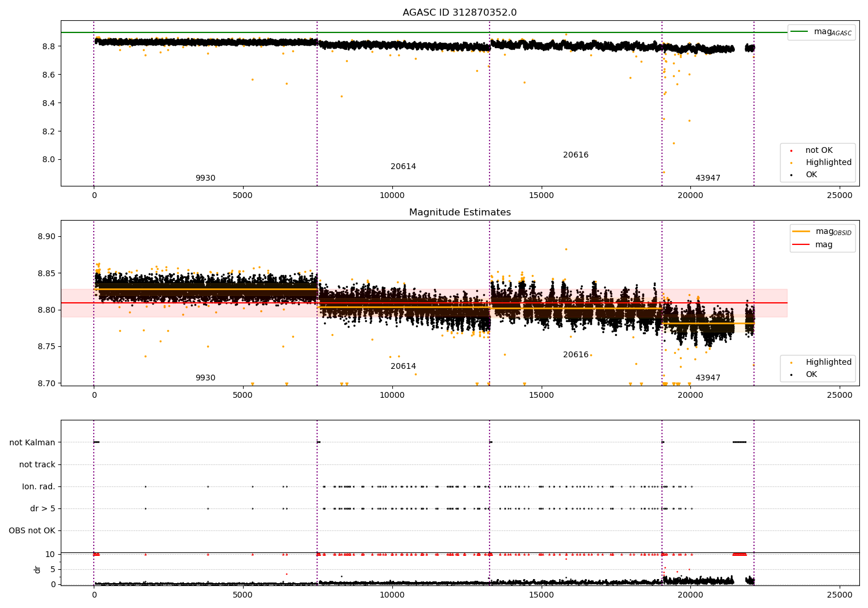Click obsid label 20616 in the top plot

coord(576,155)
